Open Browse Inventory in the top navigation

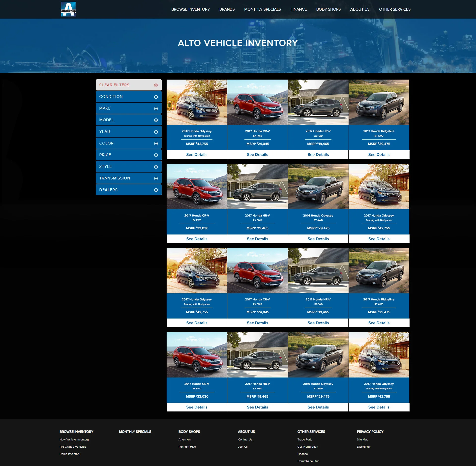[190, 9]
